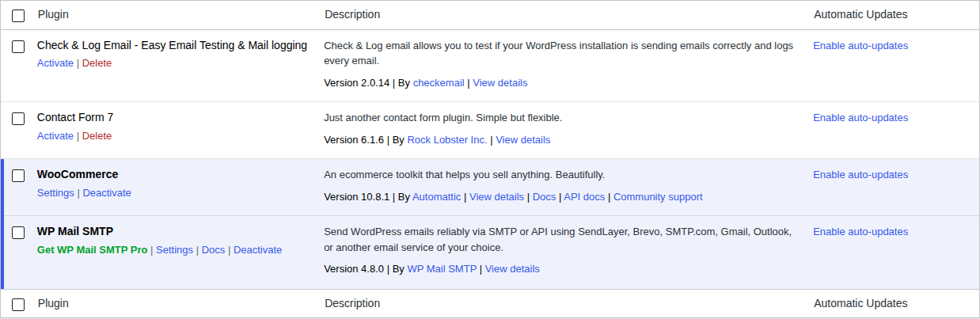Image resolution: width=980 pixels, height=319 pixels.
Task: Delete the Check & Log Email plugin
Action: point(97,63)
